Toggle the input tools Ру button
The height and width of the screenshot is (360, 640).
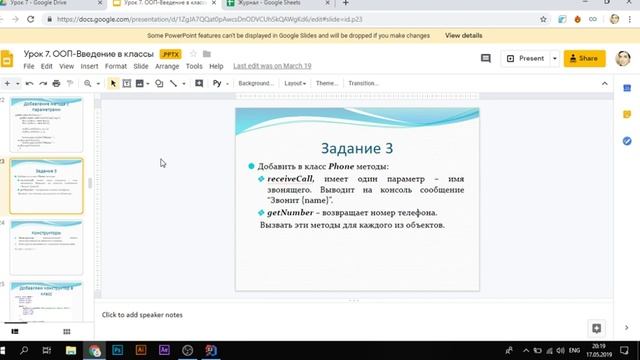[217, 83]
